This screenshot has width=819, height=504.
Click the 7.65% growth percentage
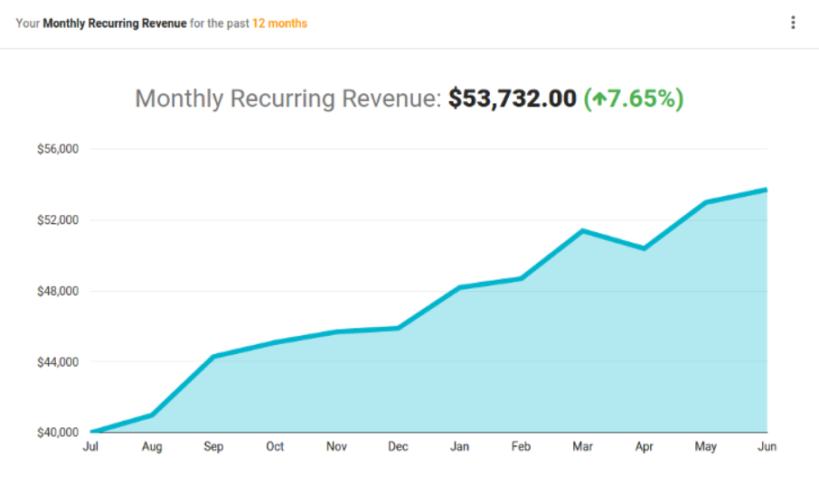tap(644, 98)
